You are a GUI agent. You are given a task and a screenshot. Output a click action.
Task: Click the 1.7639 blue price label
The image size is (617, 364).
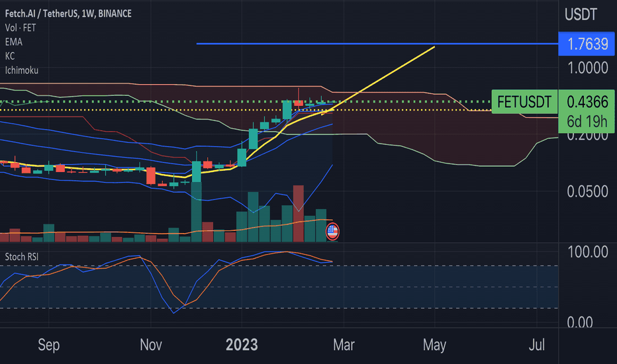[x=587, y=44]
